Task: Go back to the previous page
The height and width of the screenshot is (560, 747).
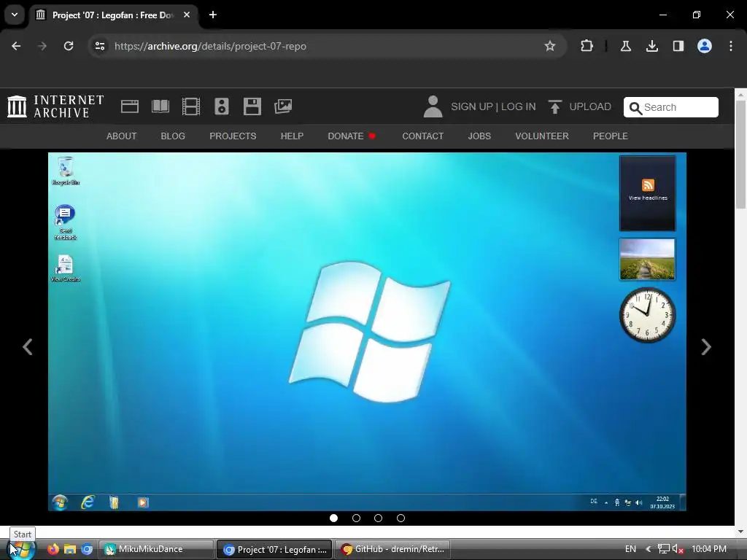Action: pos(16,46)
